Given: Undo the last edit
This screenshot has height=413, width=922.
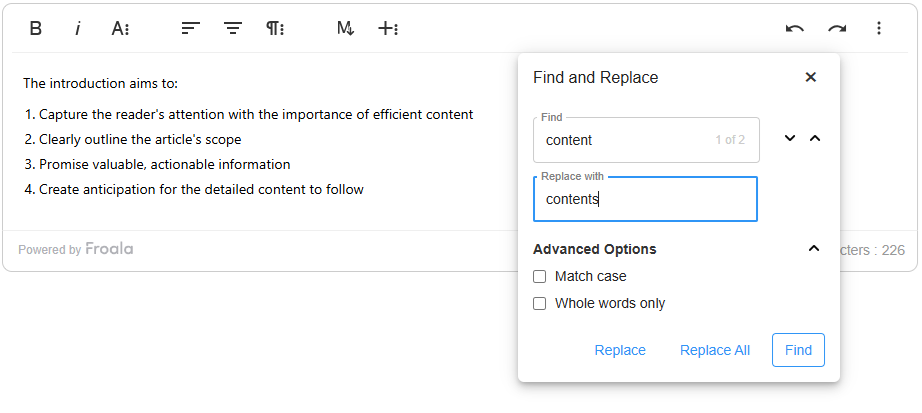Looking at the screenshot, I should coord(794,28).
